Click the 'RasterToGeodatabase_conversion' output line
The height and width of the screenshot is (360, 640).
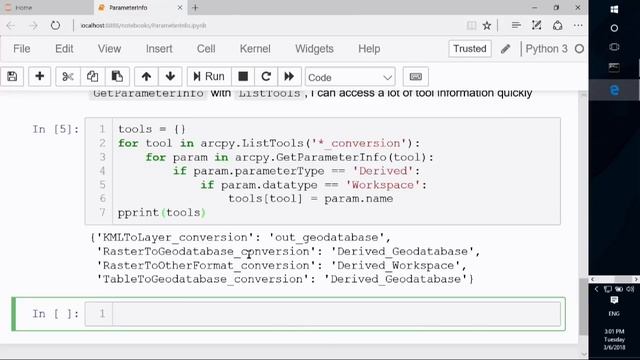(x=288, y=251)
